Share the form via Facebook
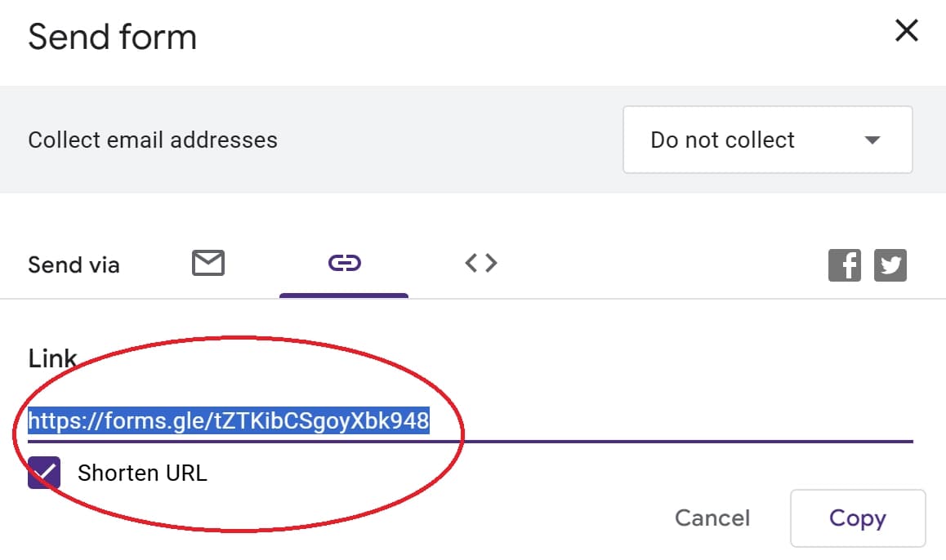The height and width of the screenshot is (560, 946). [845, 264]
